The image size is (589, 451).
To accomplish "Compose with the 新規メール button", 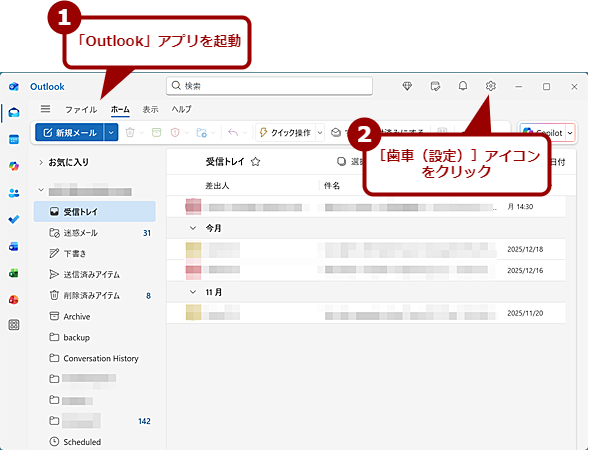I will (70, 133).
